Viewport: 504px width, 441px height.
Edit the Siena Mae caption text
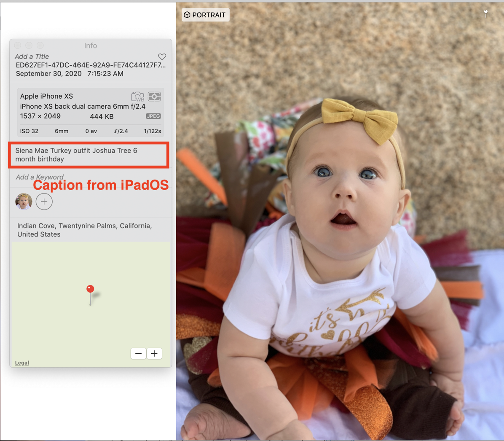click(76, 155)
